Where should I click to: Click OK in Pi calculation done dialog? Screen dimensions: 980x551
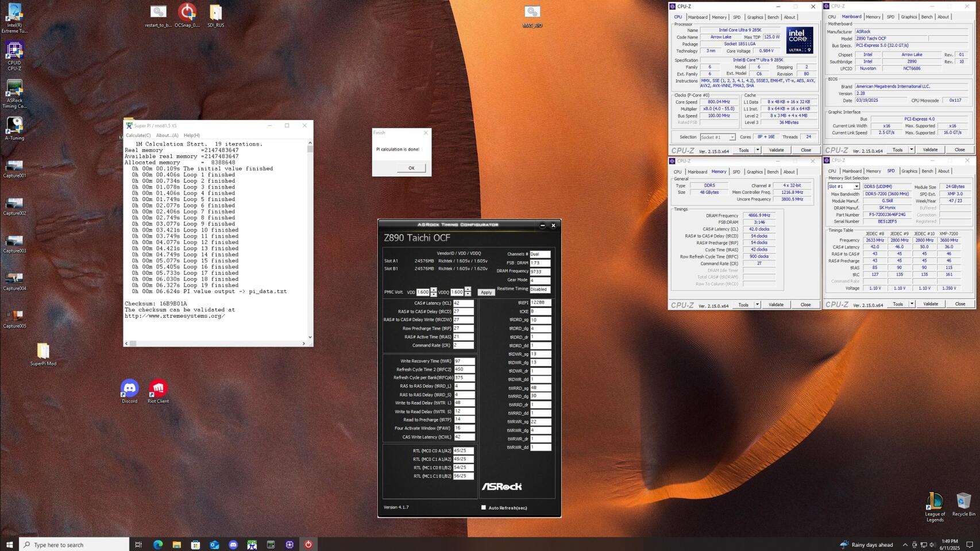click(x=411, y=168)
